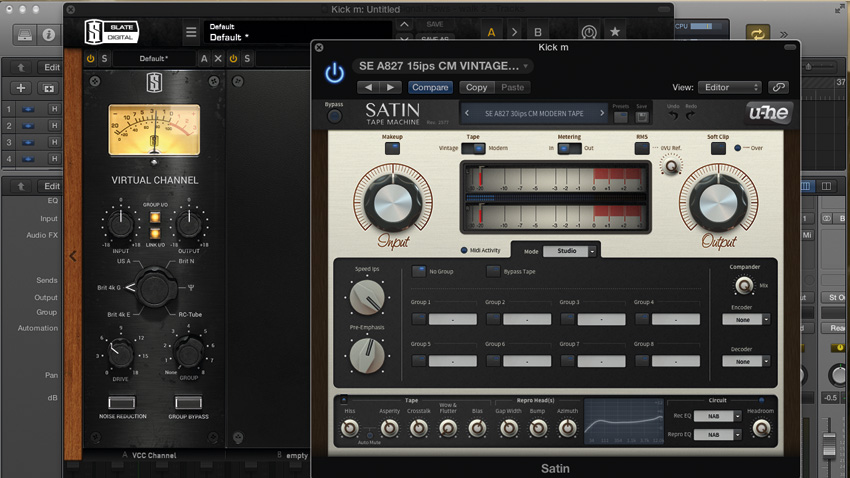Click the u-he logo badge
Screen dimensions: 850x478
(x=768, y=113)
